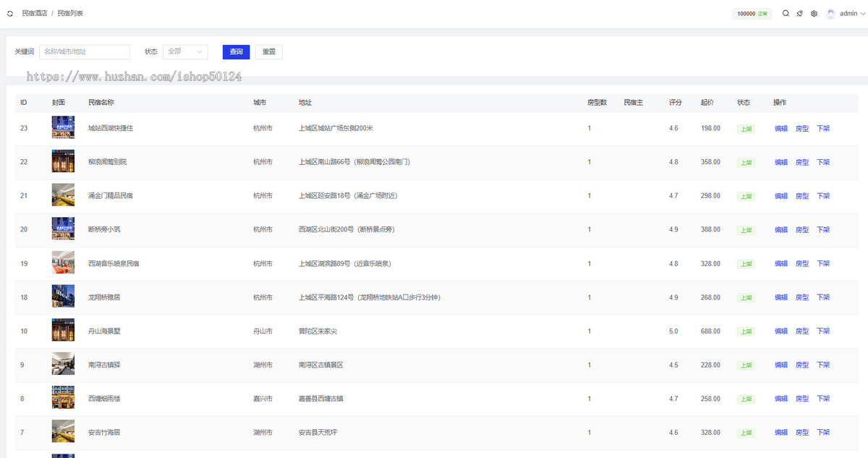Open the search magnifier icon
This screenshot has height=458, width=868.
pyautogui.click(x=786, y=13)
